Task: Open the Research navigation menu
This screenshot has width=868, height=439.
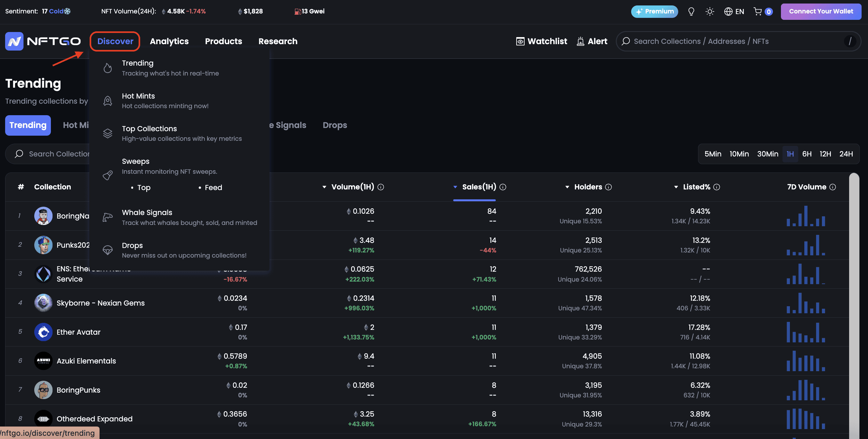Action: [x=278, y=42]
